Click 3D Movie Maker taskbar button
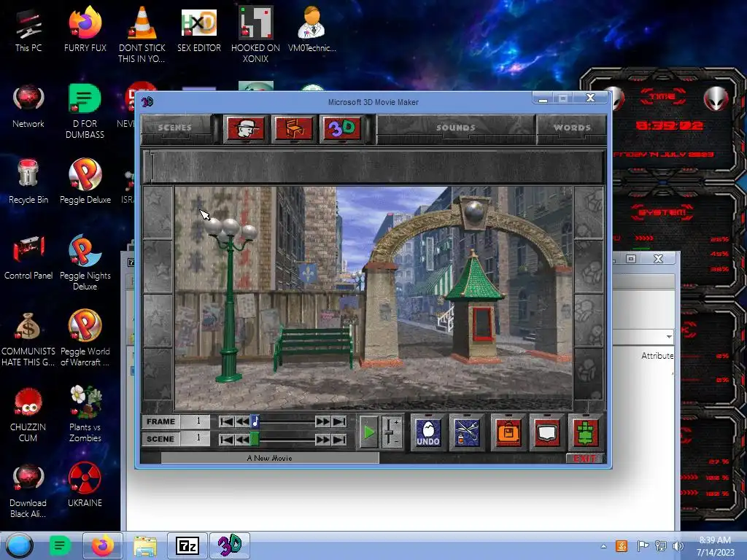 [230, 545]
